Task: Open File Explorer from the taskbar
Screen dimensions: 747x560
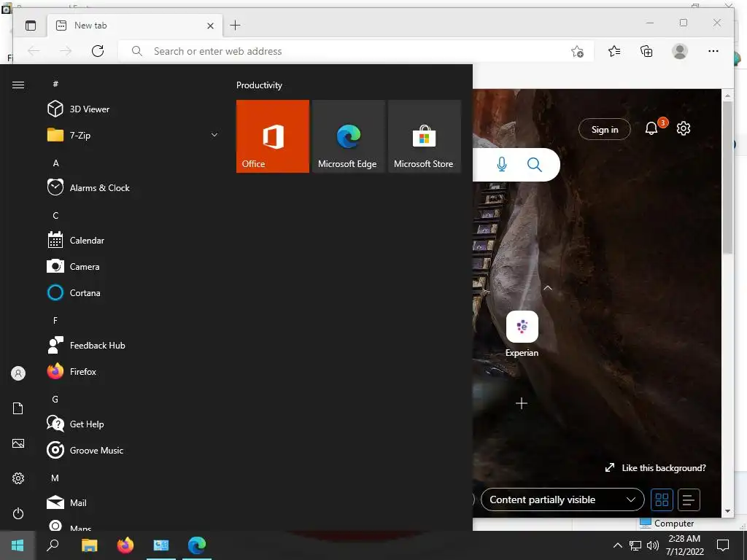Action: pos(89,545)
